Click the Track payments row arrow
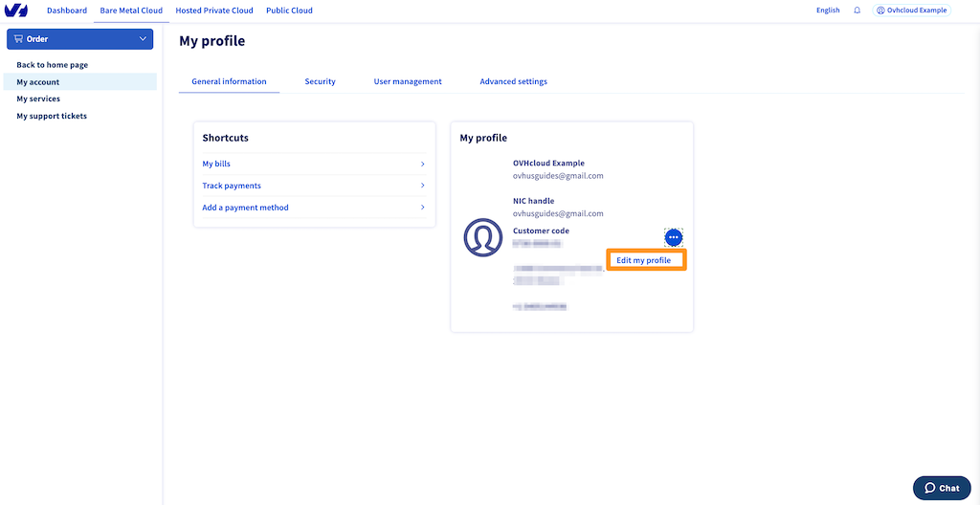This screenshot has height=505, width=980. pyautogui.click(x=422, y=186)
